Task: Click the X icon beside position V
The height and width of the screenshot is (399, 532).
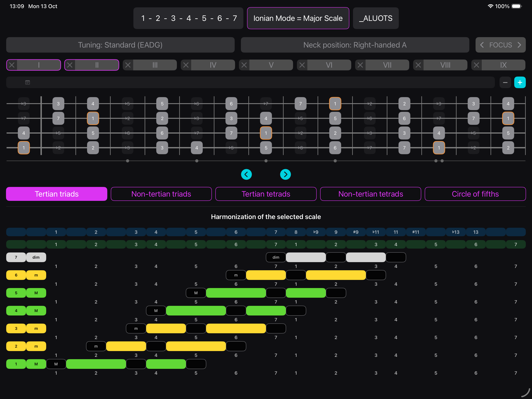Action: (x=244, y=65)
